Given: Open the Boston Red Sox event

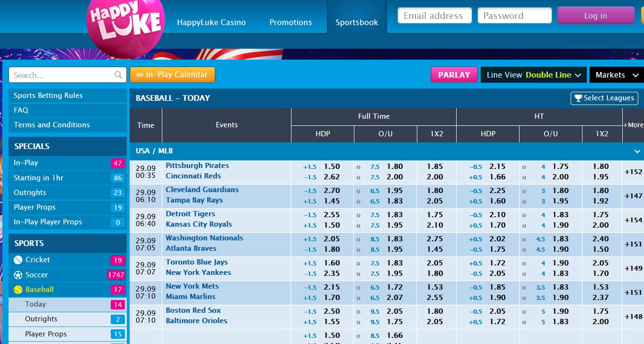Looking at the screenshot, I should 193,310.
